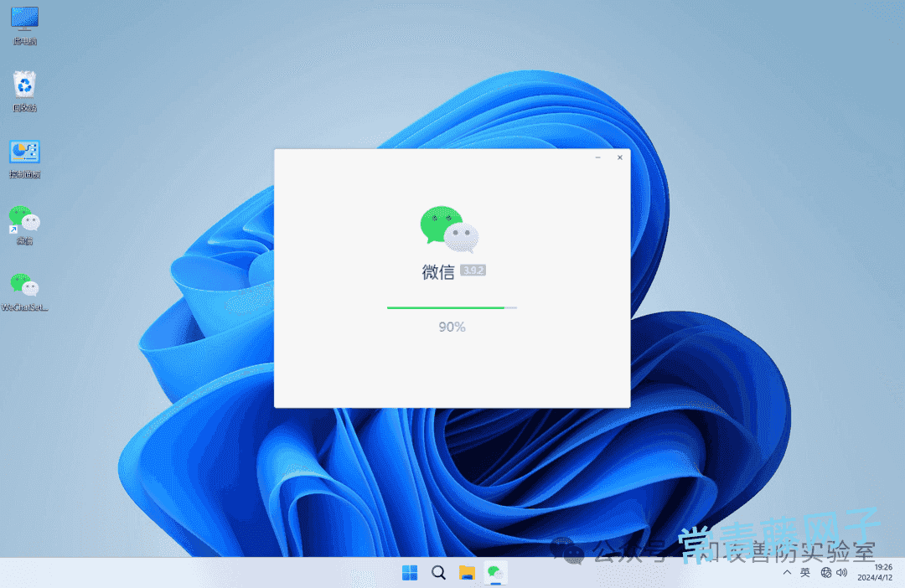Show hidden system tray icons

[787, 572]
